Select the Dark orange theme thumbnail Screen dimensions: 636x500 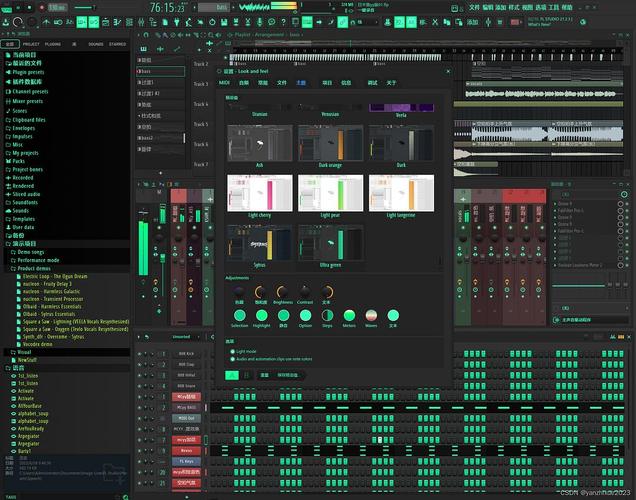tap(330, 143)
